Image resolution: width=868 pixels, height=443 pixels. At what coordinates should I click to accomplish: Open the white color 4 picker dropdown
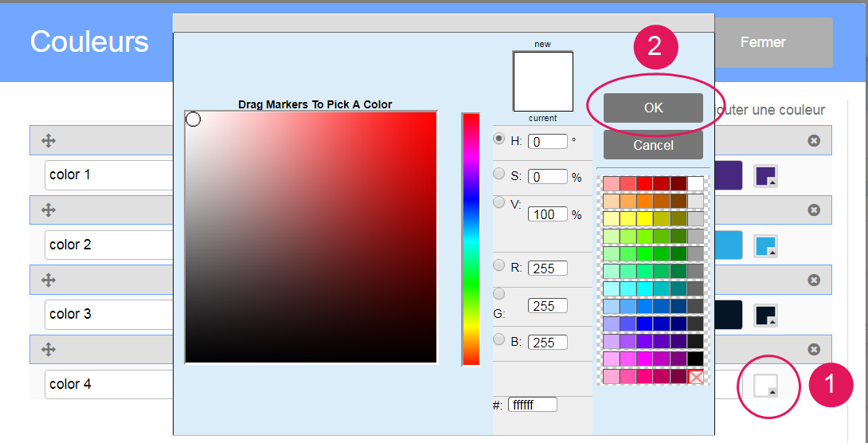[765, 386]
